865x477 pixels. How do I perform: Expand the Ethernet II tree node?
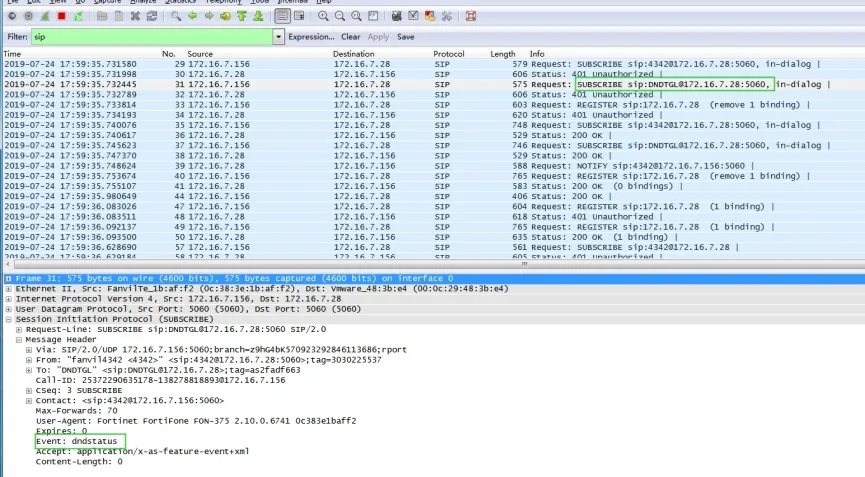pos(9,289)
